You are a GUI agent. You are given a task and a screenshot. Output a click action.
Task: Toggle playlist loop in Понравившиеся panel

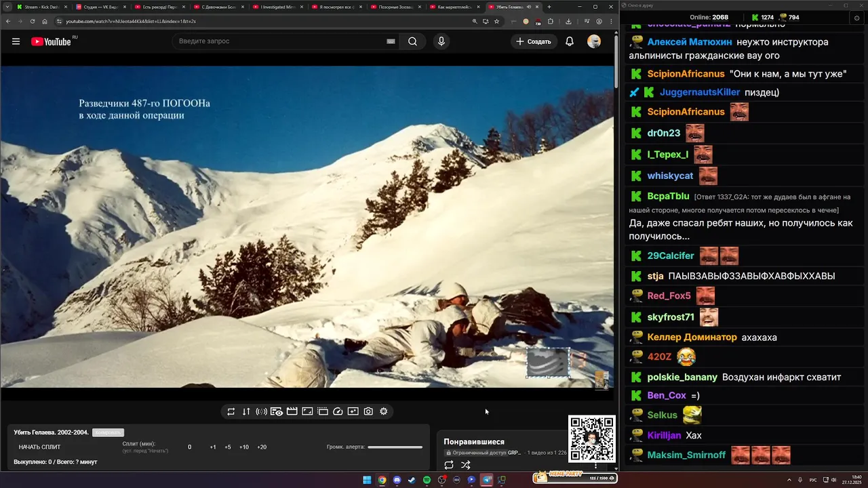(449, 465)
